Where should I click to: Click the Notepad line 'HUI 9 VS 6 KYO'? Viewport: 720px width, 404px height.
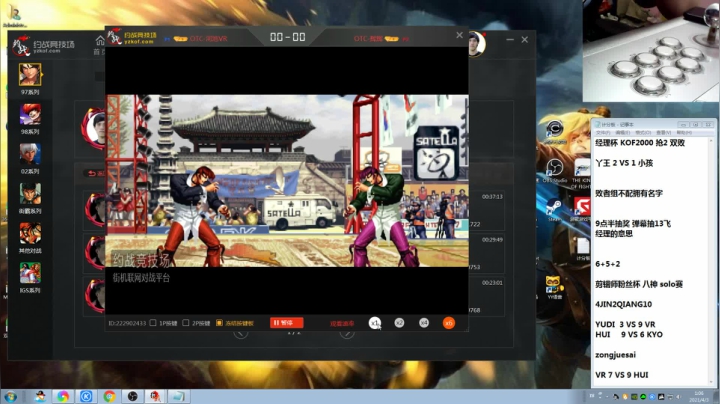pyautogui.click(x=629, y=334)
